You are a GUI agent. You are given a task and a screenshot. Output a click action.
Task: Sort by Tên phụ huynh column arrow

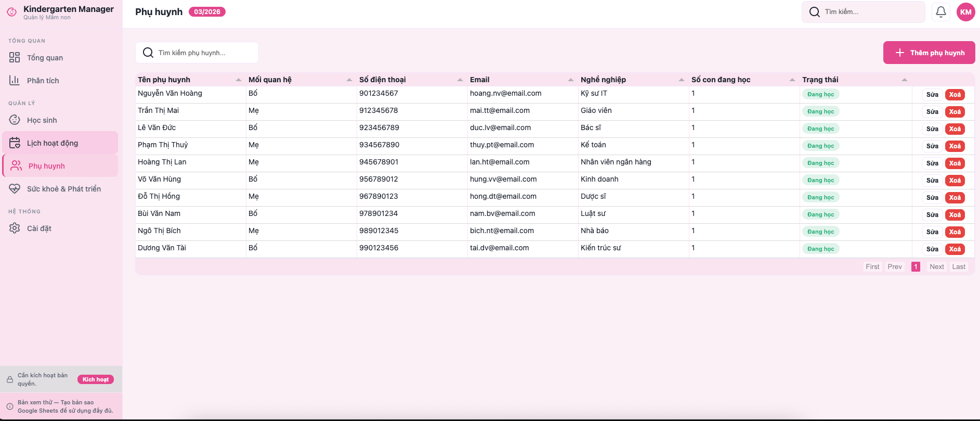239,80
